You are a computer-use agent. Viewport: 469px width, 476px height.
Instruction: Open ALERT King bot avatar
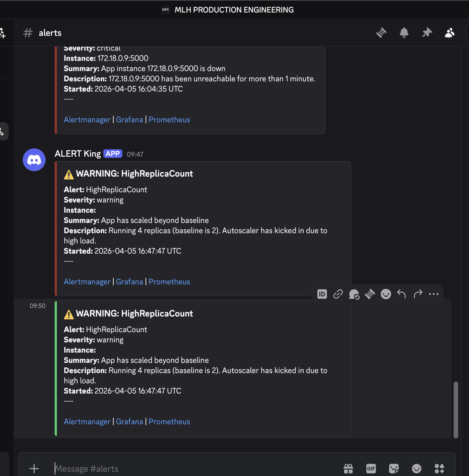tap(34, 160)
